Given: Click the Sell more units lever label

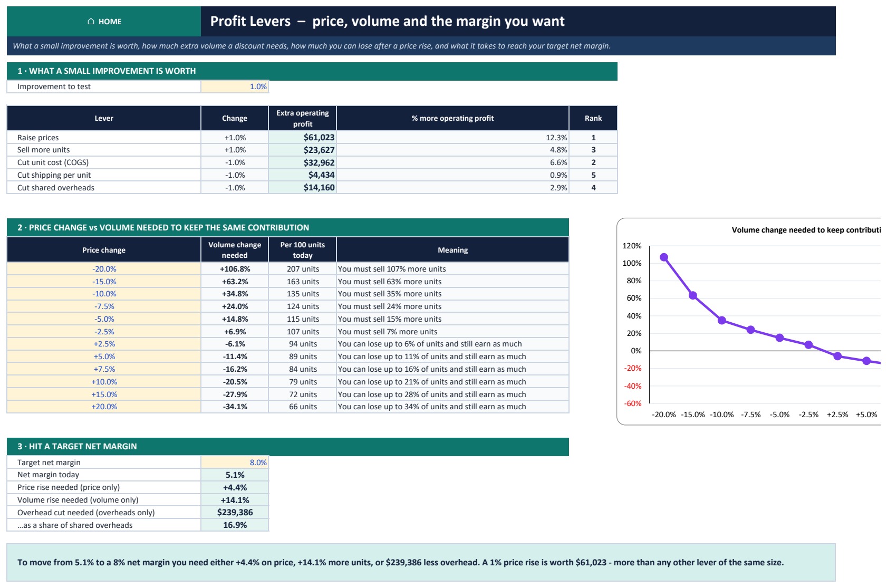Looking at the screenshot, I should [43, 150].
